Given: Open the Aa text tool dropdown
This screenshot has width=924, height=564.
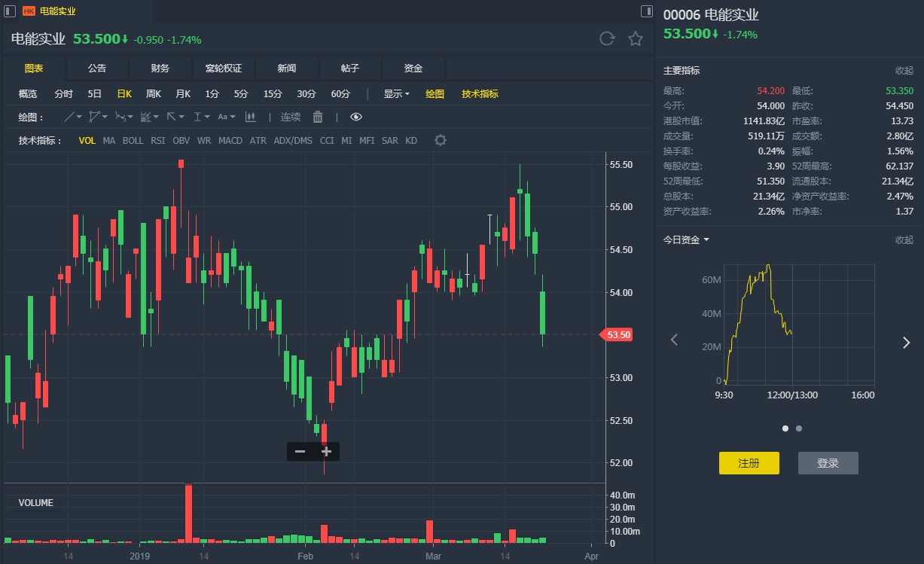Looking at the screenshot, I should pyautogui.click(x=227, y=117).
